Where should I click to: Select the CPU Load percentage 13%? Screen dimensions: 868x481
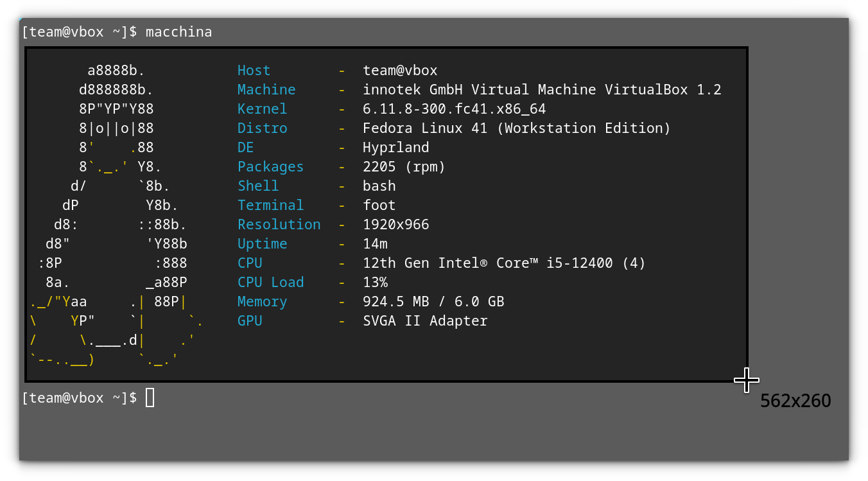pyautogui.click(x=376, y=282)
